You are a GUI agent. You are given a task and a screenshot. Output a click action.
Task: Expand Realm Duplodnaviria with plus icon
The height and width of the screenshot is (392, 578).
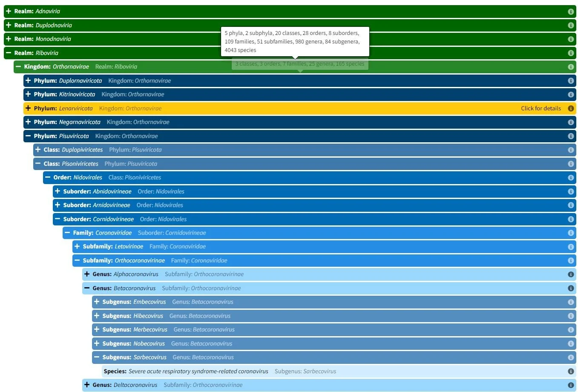click(9, 25)
